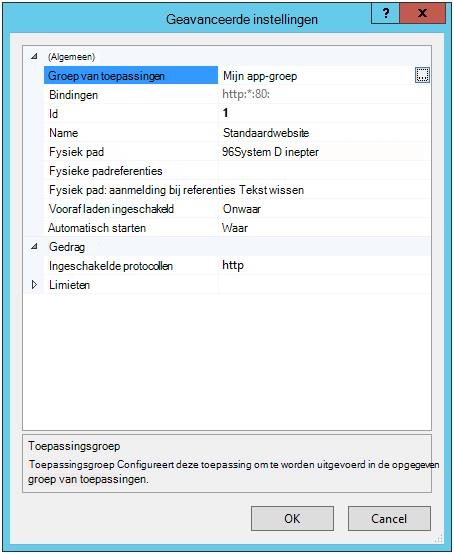Image resolution: width=454 pixels, height=554 pixels.
Task: Select the Name property label
Action: click(x=64, y=133)
